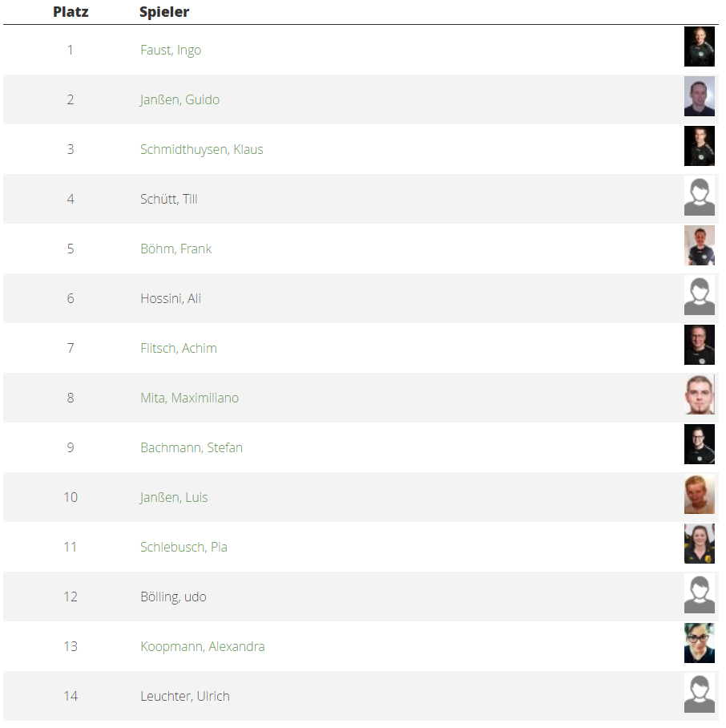Click the Mita, Maximiliano link
The height and width of the screenshot is (728, 726).
[189, 398]
